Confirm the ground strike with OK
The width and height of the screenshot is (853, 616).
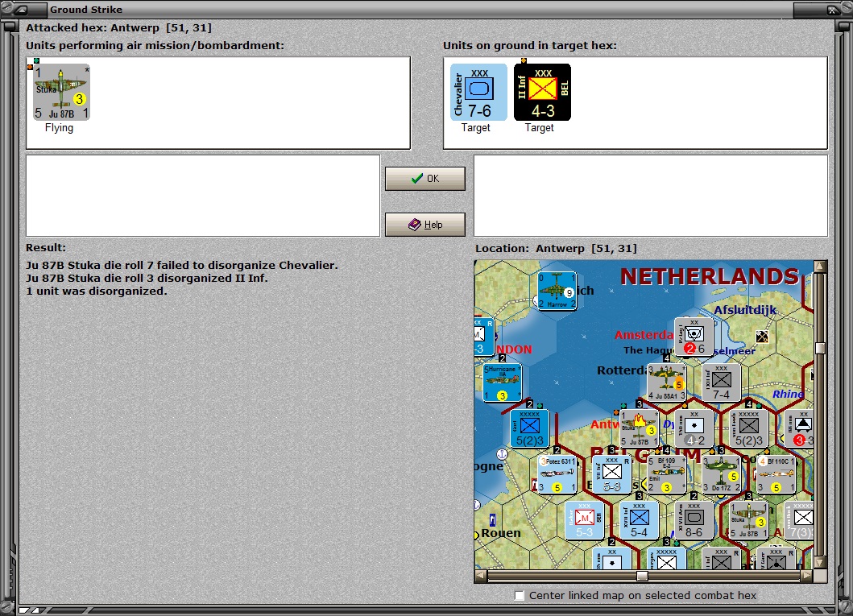(x=424, y=178)
